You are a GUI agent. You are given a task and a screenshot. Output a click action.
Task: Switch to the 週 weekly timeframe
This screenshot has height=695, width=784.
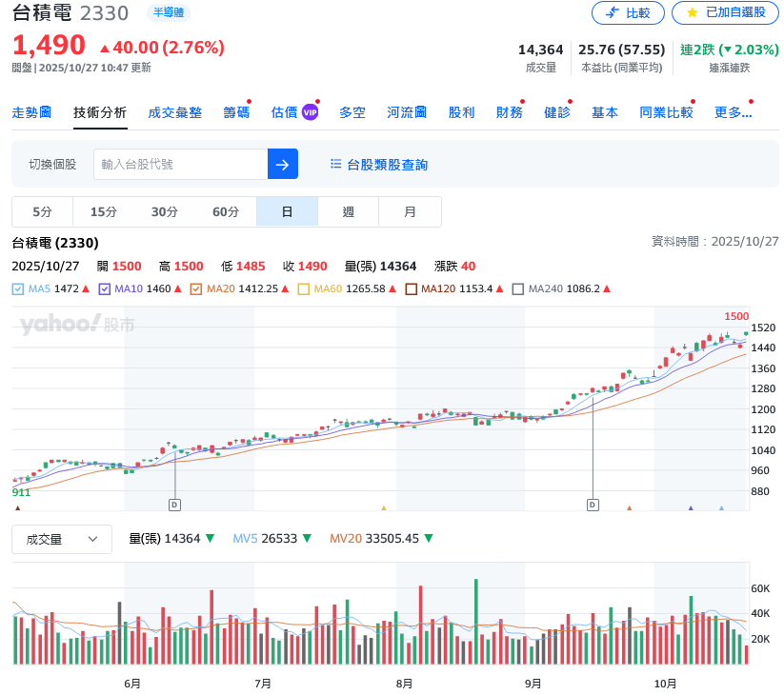348,211
